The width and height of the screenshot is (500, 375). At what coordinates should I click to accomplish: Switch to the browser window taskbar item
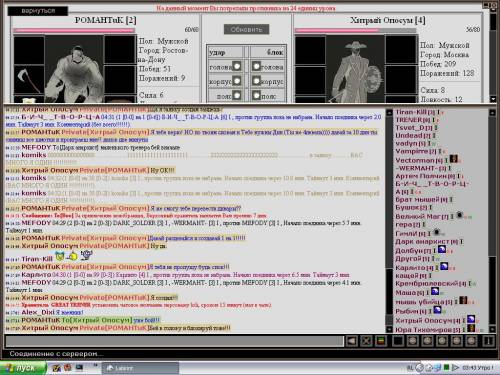(140, 368)
